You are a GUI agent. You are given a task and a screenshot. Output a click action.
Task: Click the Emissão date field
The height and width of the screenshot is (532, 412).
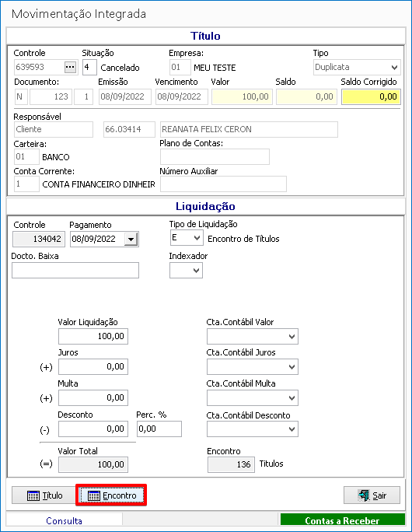click(x=125, y=96)
